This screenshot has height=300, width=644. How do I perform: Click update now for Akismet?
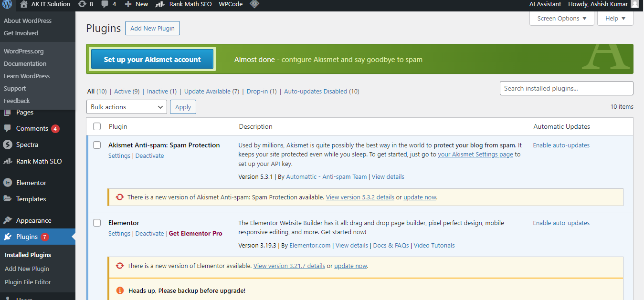click(420, 197)
